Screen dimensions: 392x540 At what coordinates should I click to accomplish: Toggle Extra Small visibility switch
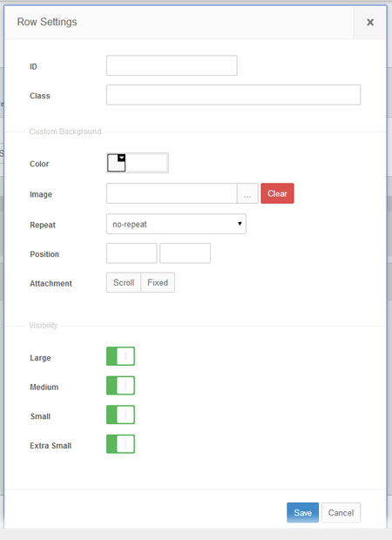point(120,444)
